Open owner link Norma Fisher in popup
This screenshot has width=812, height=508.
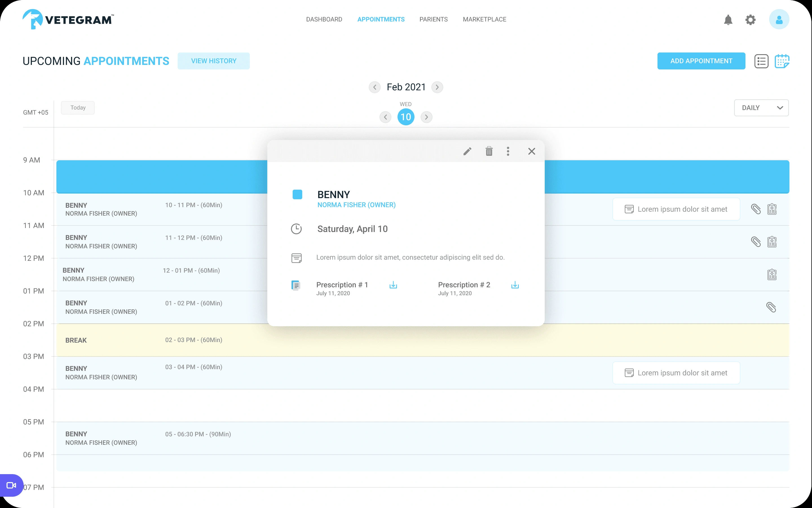click(356, 205)
